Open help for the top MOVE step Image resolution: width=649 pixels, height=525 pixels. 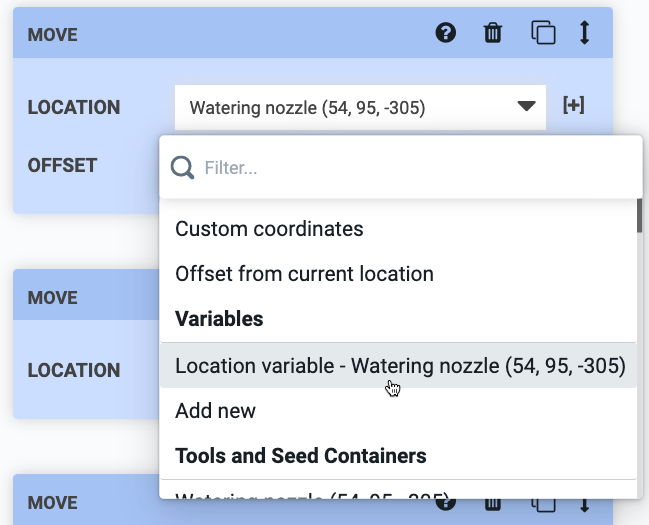pyautogui.click(x=446, y=33)
